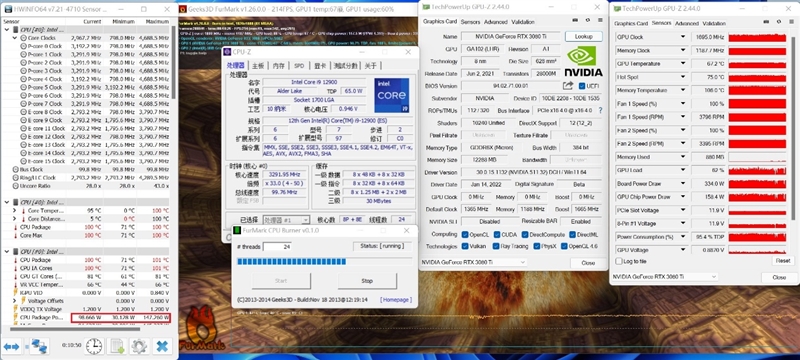Switch to Advanced tab in GPU-Z Graphics Card window

pos(496,22)
